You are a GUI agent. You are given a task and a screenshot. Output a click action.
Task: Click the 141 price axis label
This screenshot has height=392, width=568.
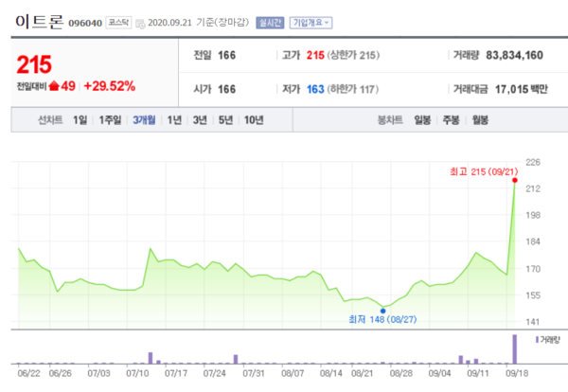coord(533,322)
